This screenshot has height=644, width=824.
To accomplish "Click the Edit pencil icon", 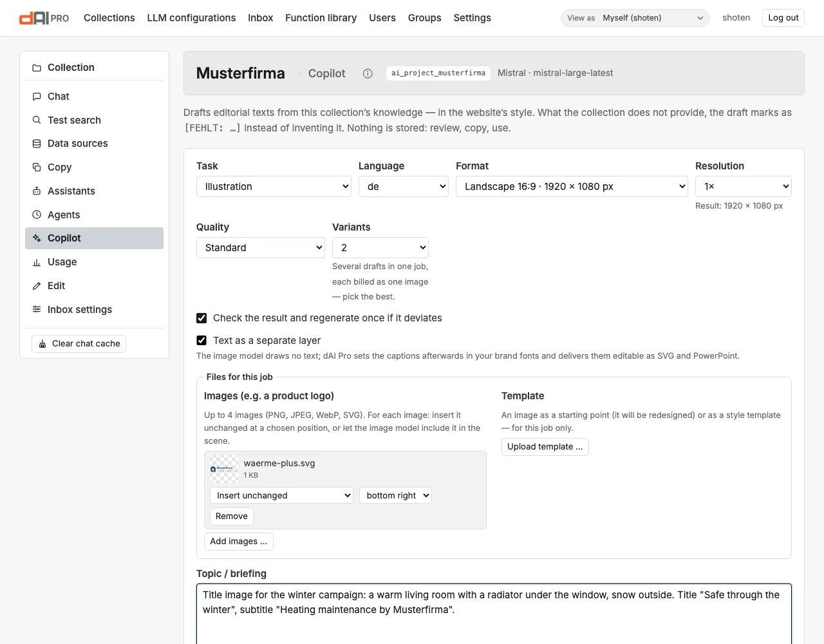I will pos(37,286).
